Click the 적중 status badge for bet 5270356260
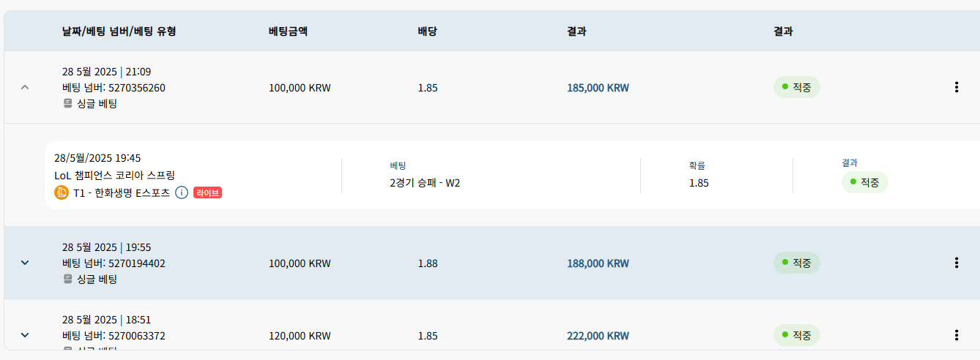Image resolution: width=980 pixels, height=360 pixels. [x=797, y=87]
